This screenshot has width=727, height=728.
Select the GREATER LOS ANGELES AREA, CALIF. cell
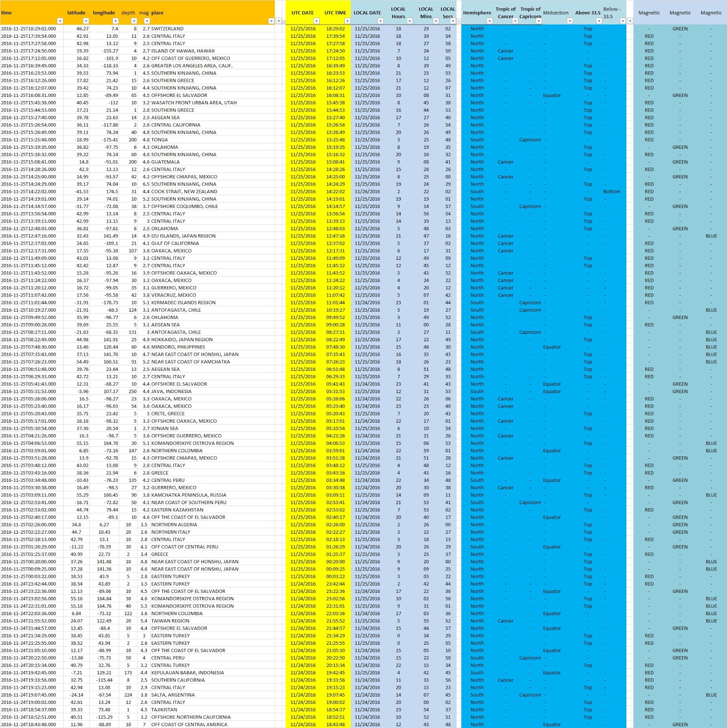[212, 66]
